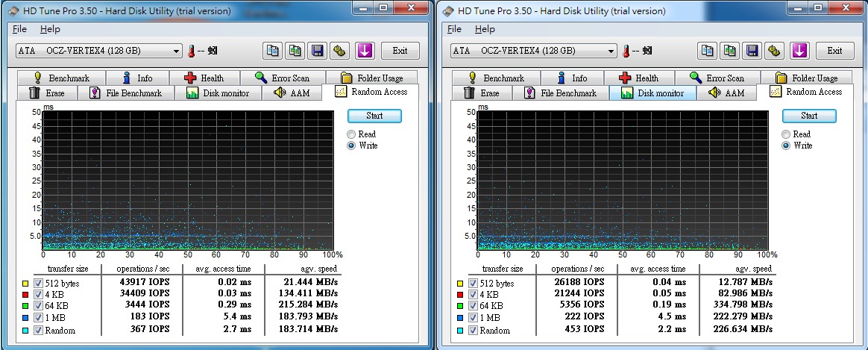The height and width of the screenshot is (350, 868).
Task: Select Write radio button in right window
Action: 785,145
